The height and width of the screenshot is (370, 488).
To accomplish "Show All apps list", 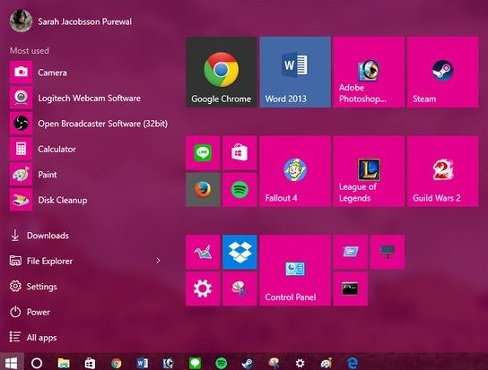I will 33,337.
